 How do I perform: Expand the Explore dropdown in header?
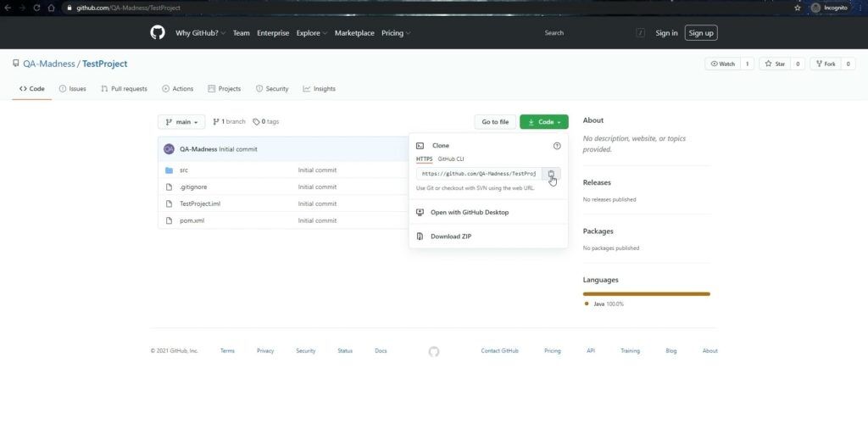click(312, 33)
